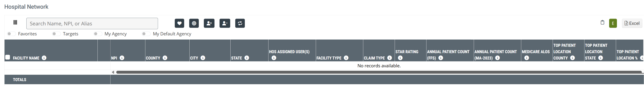The height and width of the screenshot is (86, 644).
Task: Click info icon beside NPI header
Action: pos(122,58)
